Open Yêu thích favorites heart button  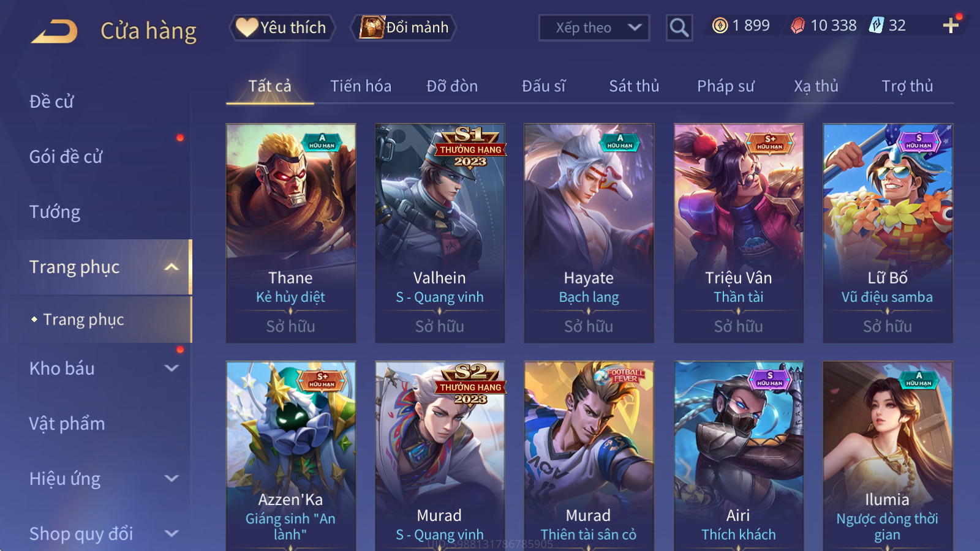point(282,28)
